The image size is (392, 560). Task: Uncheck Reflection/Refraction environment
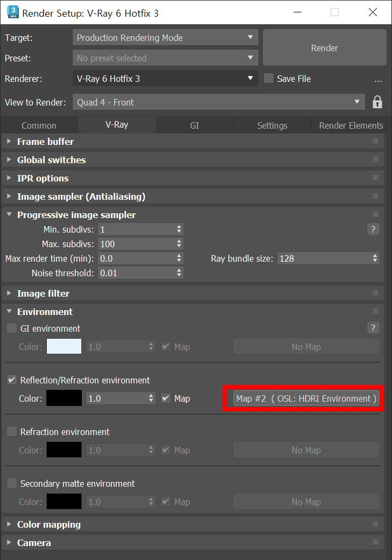coord(12,380)
